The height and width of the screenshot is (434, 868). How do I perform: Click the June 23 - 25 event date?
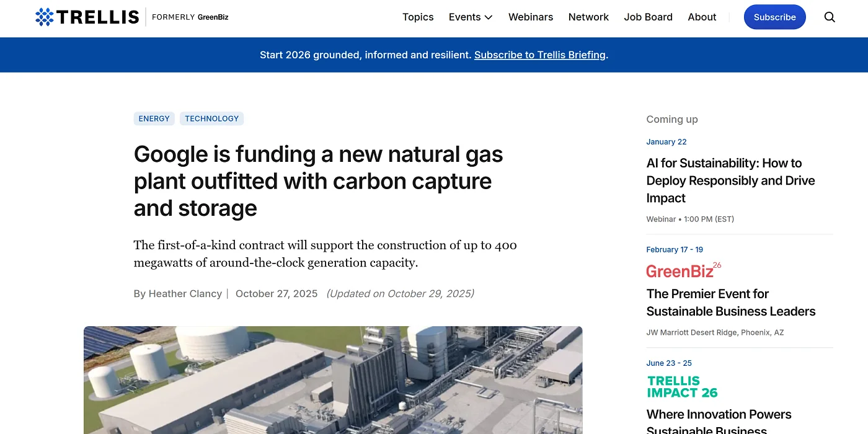[669, 363]
